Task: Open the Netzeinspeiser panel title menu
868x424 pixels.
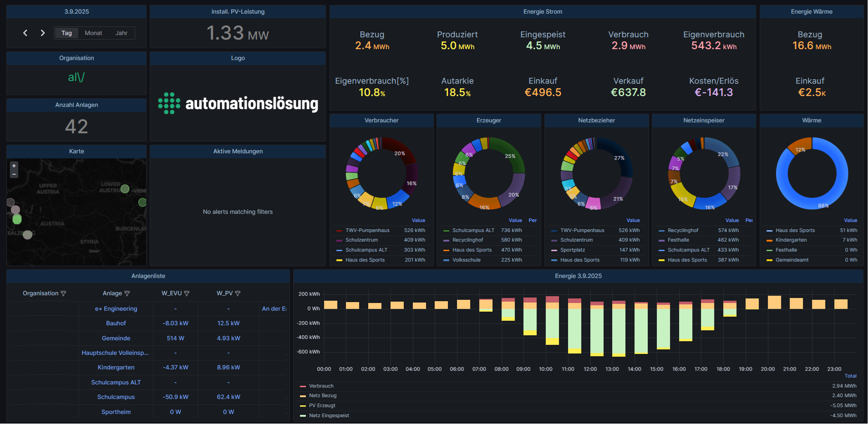Action: [x=704, y=120]
